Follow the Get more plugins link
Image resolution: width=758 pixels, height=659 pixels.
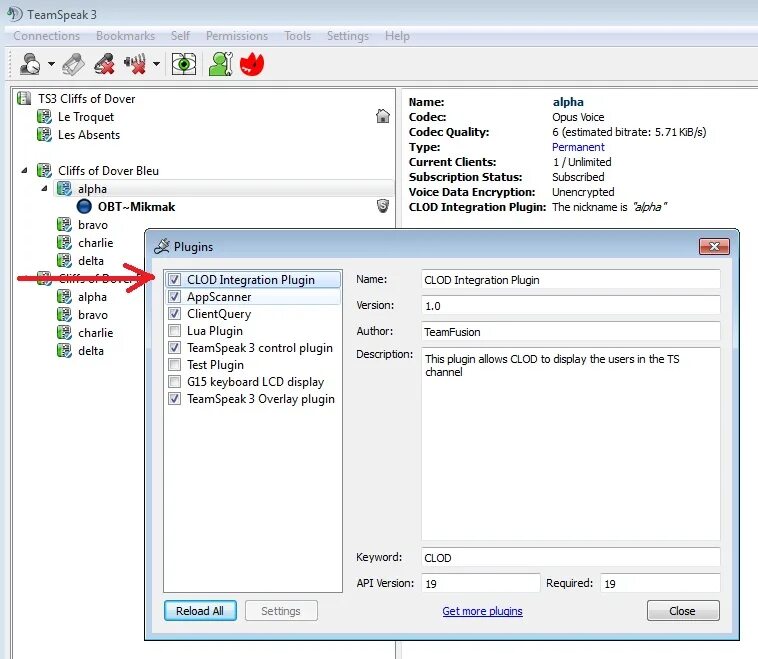pos(482,611)
